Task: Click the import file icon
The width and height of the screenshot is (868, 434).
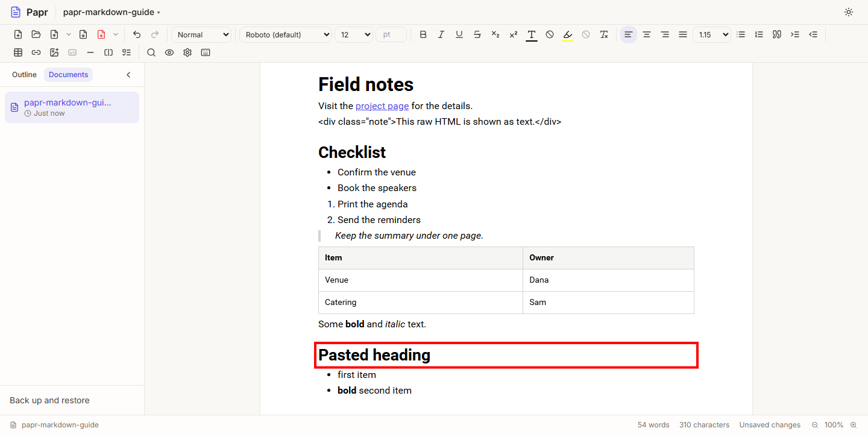Action: [54, 34]
